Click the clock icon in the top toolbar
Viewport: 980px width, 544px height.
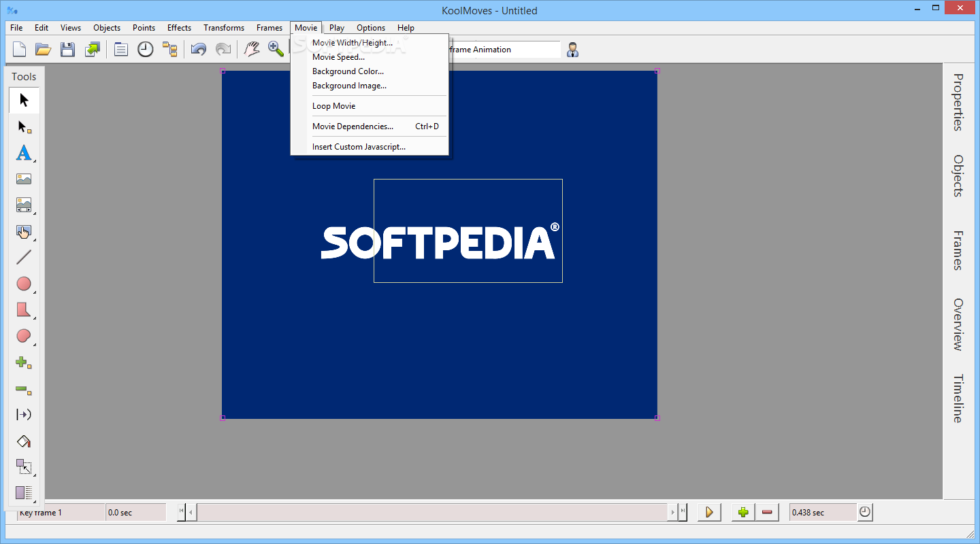point(146,49)
